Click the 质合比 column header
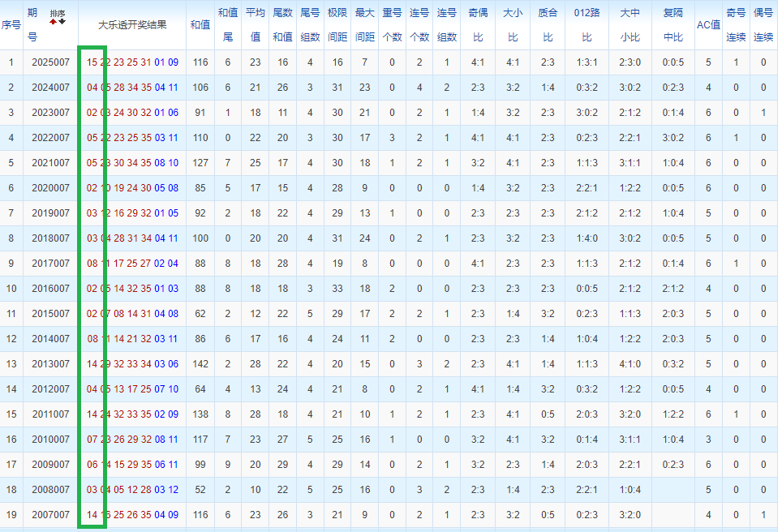Viewport: 782px width, 532px height. [x=548, y=24]
